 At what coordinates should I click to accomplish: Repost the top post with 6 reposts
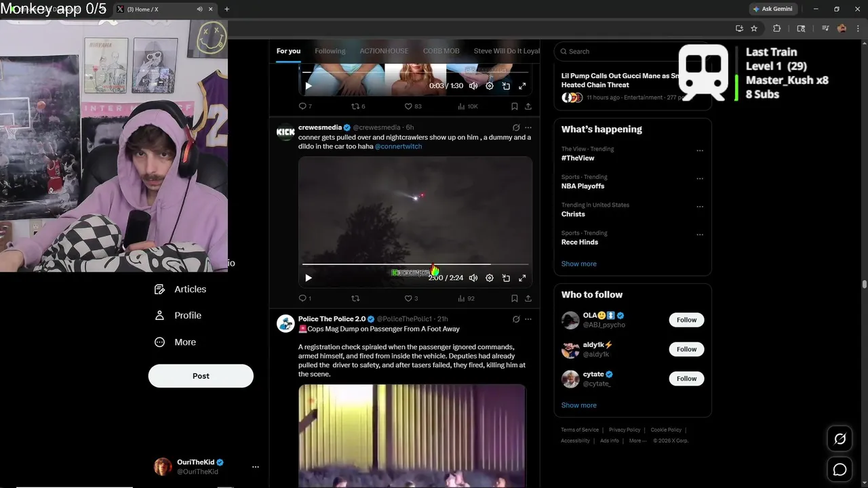point(358,106)
